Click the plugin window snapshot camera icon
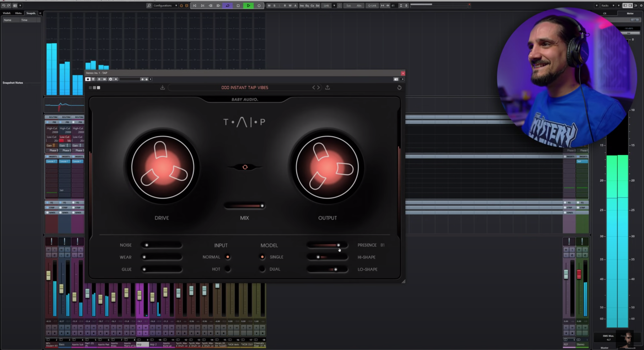The image size is (644, 350). coord(396,79)
